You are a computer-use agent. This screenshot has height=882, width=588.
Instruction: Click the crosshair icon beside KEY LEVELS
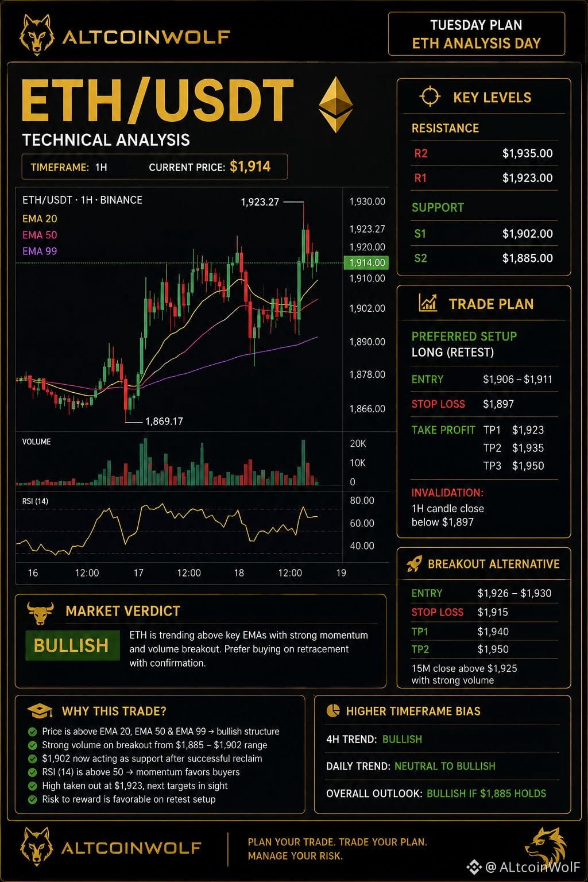click(x=430, y=96)
